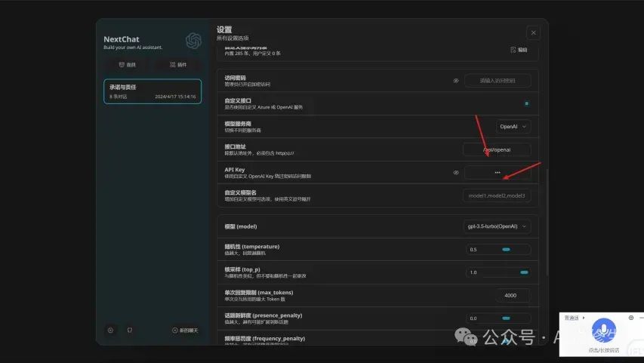Click the 模型 (model) setting label

tap(241, 226)
